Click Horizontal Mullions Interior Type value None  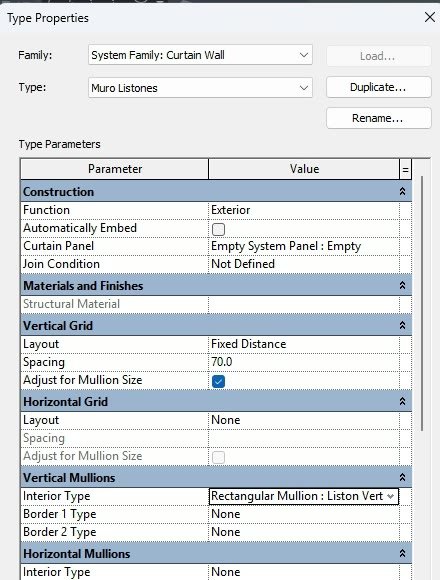point(304,572)
